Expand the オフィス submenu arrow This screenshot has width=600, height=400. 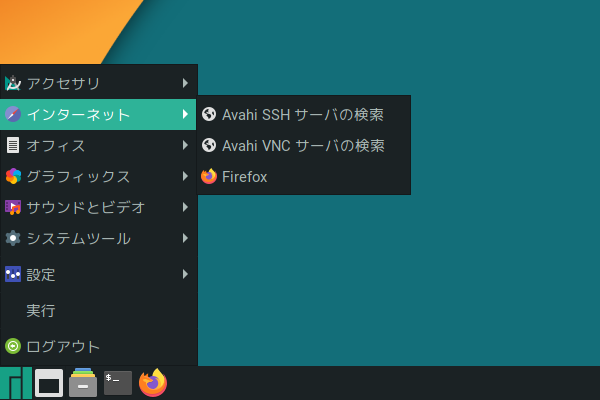tap(185, 145)
